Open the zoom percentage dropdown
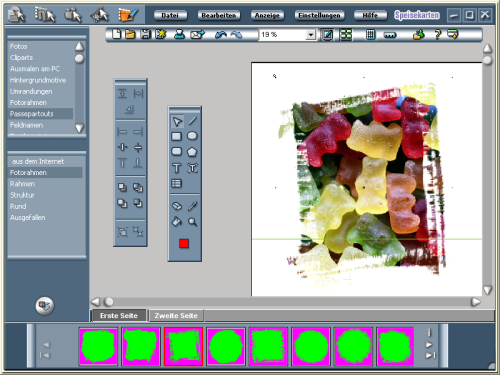Image resolution: width=500 pixels, height=375 pixels. click(x=311, y=35)
